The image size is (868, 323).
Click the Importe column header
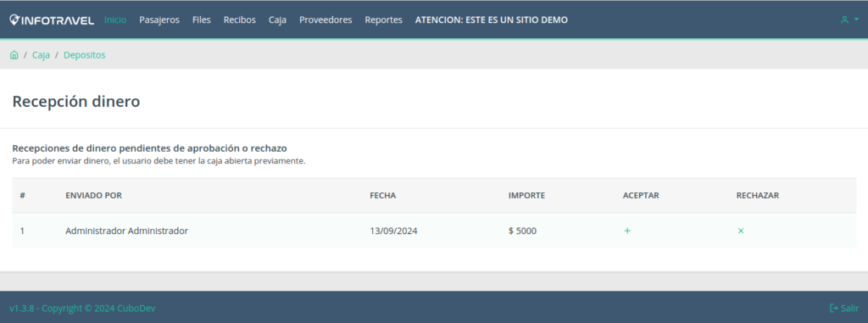527,196
